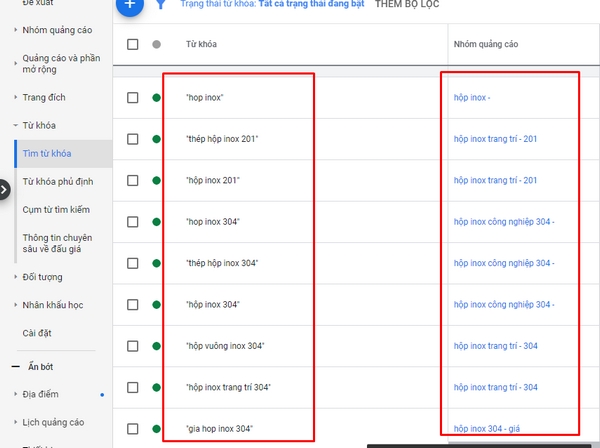Click keyword text "hộp inox trang trí 304"
Image resolution: width=600 pixels, height=448 pixels.
coord(228,387)
